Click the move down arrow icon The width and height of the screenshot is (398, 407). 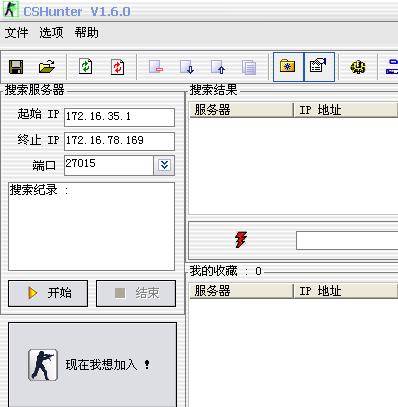(x=187, y=67)
